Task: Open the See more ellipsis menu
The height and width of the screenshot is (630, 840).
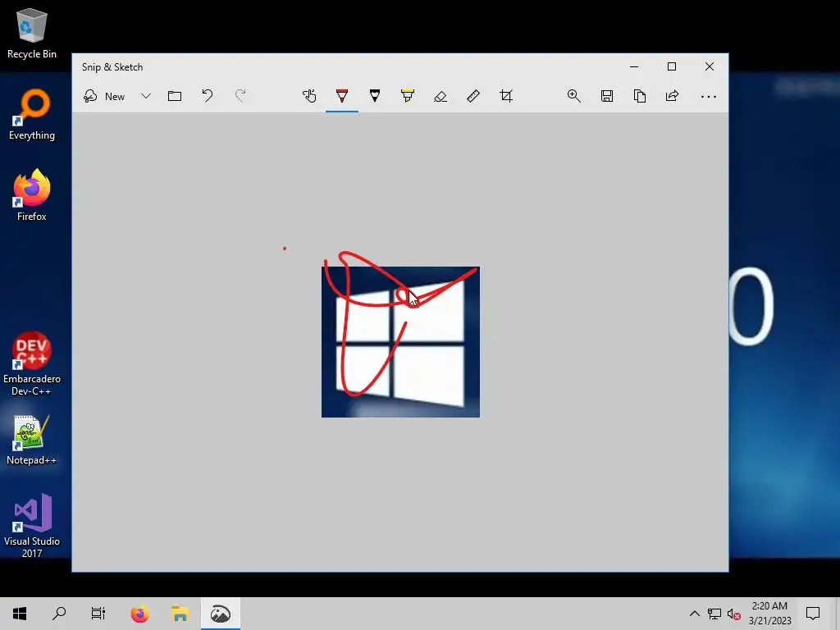Action: pyautogui.click(x=708, y=97)
